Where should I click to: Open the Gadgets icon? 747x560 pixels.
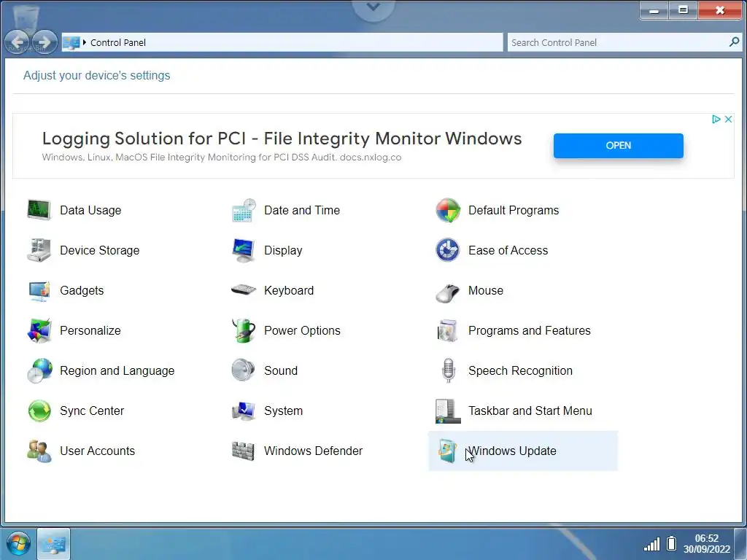tap(39, 290)
